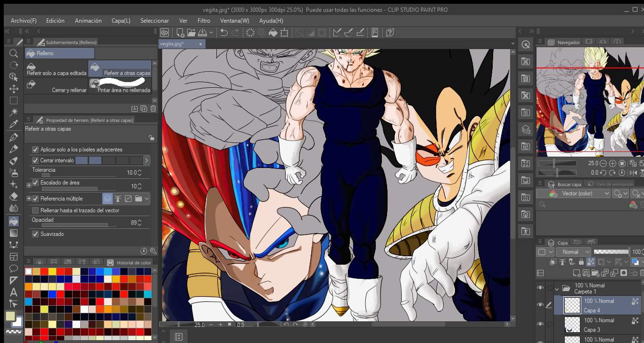Enable 'Rellenar hasta el trazado del vector'

[35, 210]
